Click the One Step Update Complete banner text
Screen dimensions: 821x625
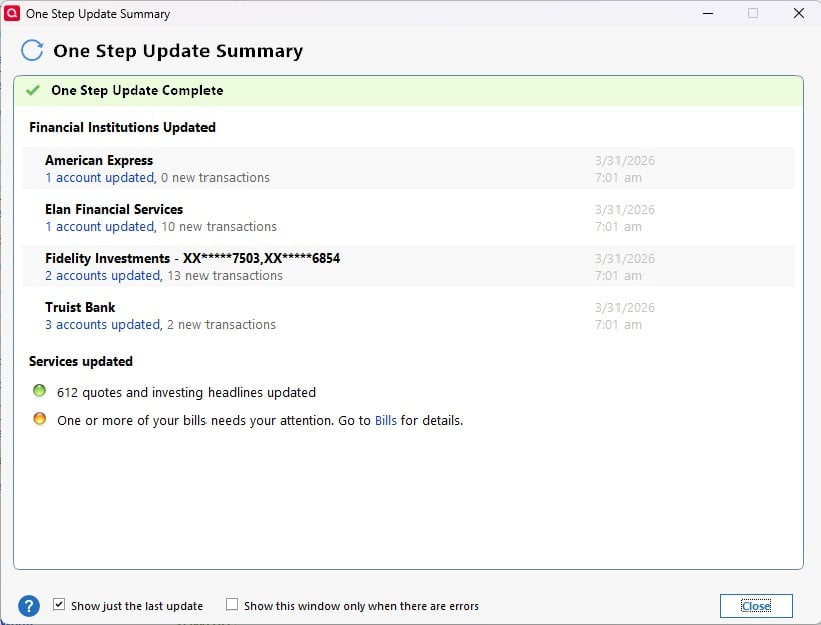(x=137, y=90)
